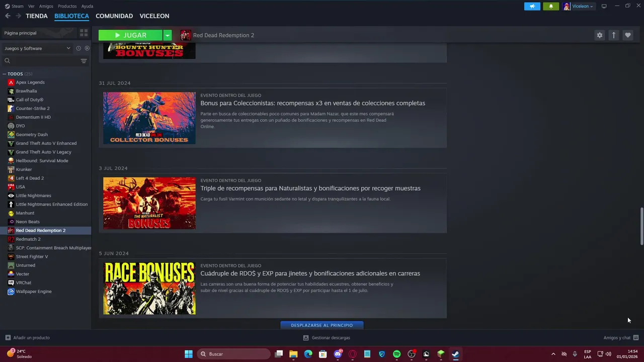This screenshot has width=644, height=362.
Task: Open Bonus para Coleccionistas event title
Action: coord(312,103)
